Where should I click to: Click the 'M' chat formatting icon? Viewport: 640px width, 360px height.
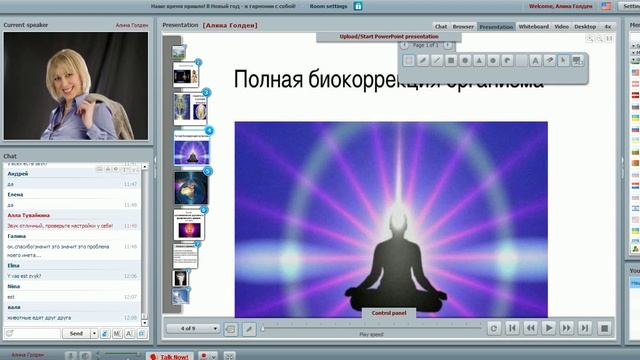point(117,333)
